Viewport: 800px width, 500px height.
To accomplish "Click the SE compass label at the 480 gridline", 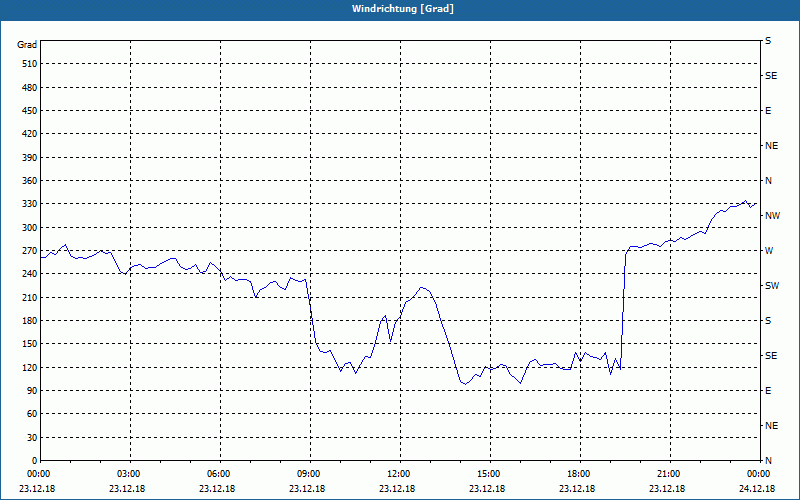I will click(771, 76).
